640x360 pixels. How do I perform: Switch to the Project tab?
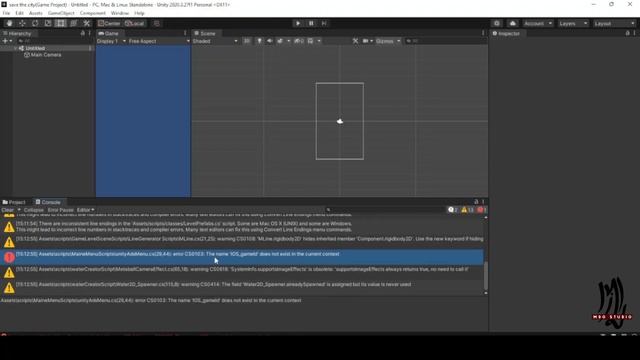14,202
